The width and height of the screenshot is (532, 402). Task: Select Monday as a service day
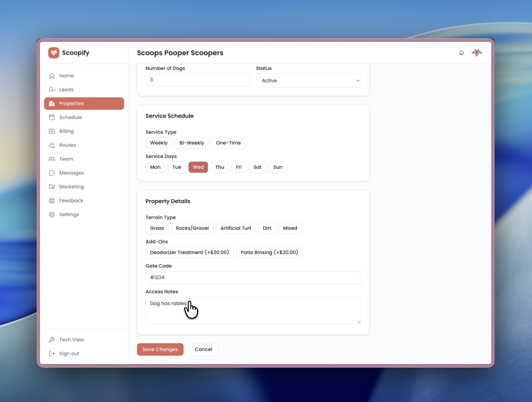click(155, 167)
